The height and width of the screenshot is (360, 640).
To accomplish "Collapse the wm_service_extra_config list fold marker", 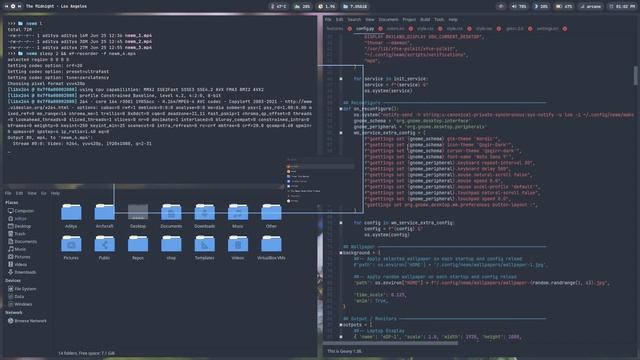I will (341, 133).
